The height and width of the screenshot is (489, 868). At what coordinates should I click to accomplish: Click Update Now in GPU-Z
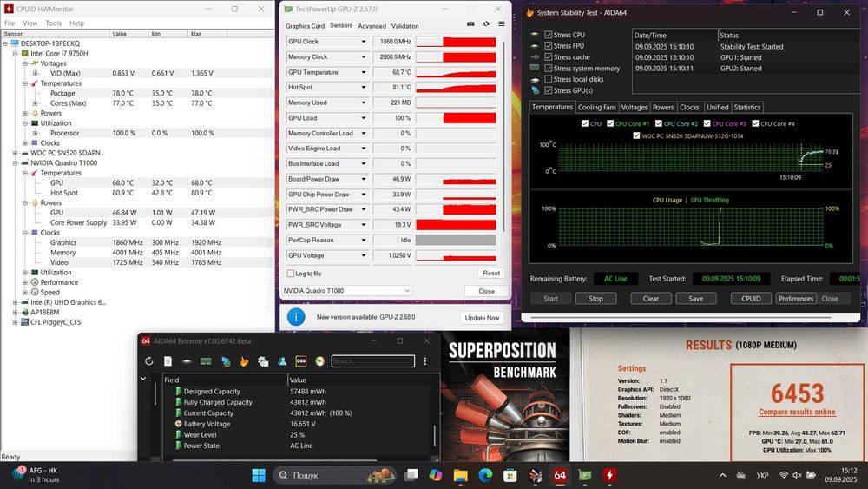[482, 317]
